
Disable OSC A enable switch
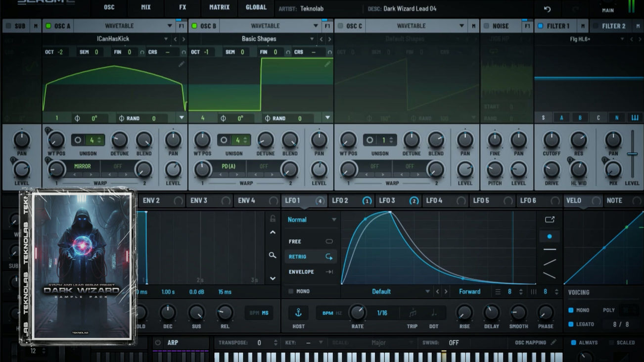48,26
